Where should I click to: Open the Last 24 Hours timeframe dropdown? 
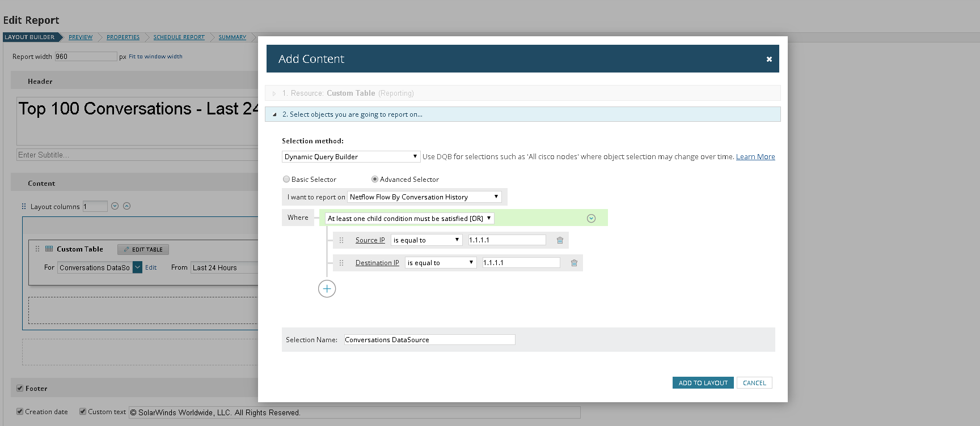225,267
